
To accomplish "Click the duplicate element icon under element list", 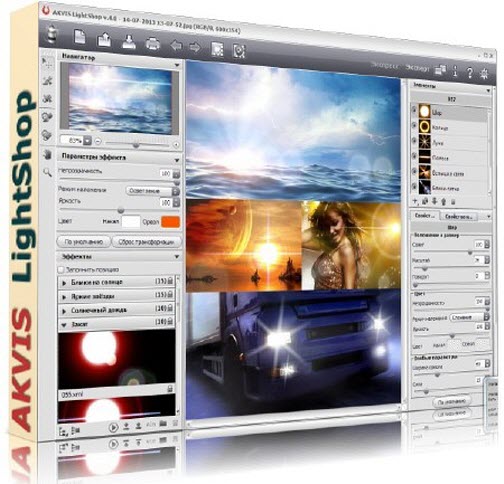I will click(425, 201).
